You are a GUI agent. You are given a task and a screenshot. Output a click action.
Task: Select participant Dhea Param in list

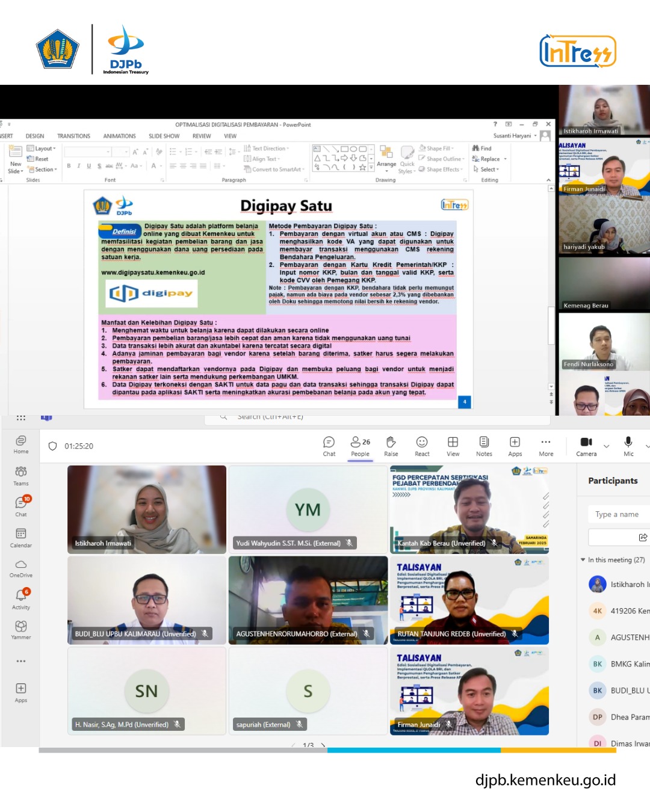(619, 717)
